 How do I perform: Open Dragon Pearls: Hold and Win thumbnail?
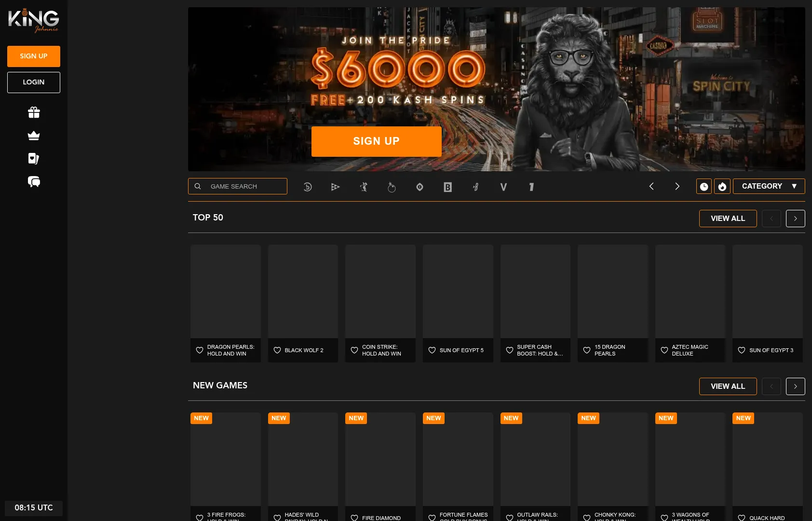226,291
